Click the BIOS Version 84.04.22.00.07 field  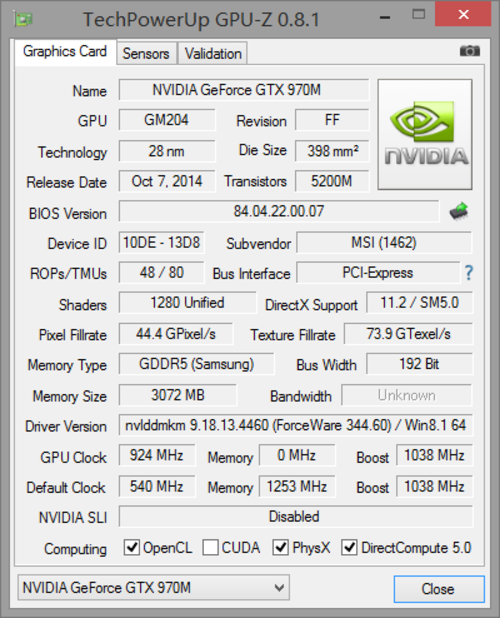tap(279, 212)
